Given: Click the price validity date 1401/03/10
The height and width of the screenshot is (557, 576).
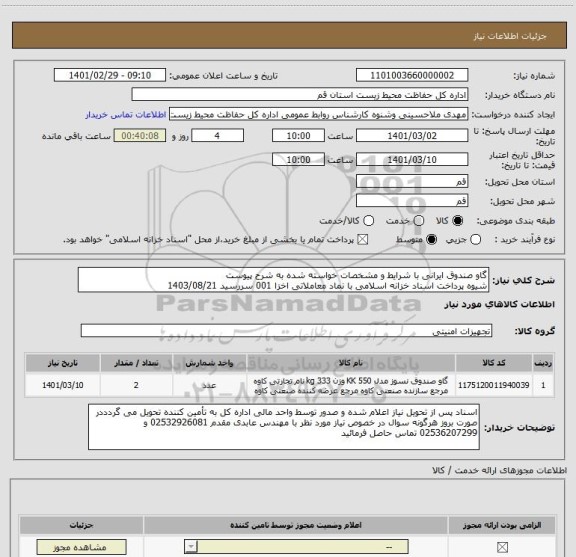Looking at the screenshot, I should [412, 159].
